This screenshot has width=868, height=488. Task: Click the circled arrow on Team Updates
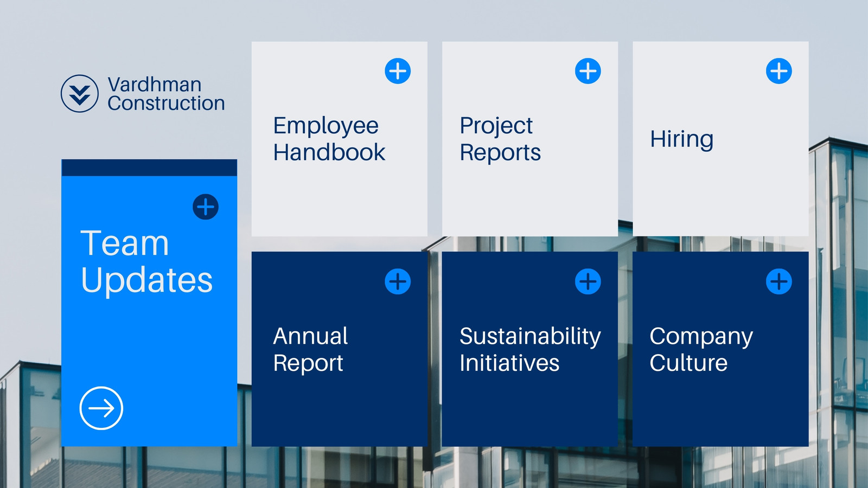pyautogui.click(x=101, y=408)
